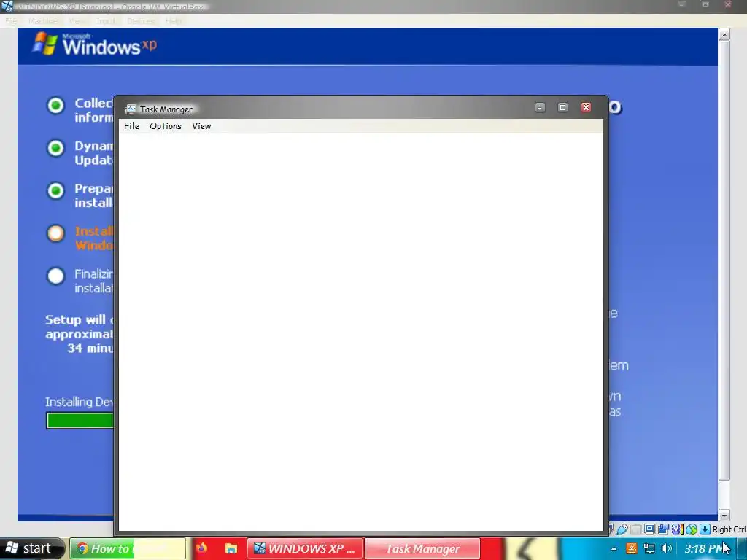Open VirtualBox File menu

11,21
